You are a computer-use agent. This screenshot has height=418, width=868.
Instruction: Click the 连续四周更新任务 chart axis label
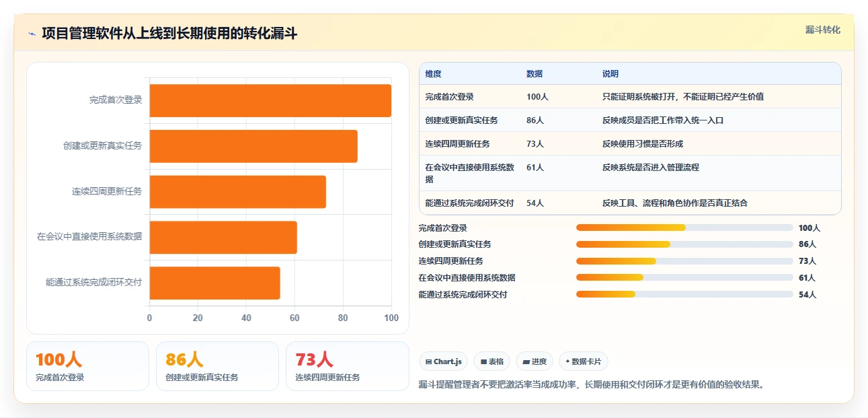tap(107, 192)
